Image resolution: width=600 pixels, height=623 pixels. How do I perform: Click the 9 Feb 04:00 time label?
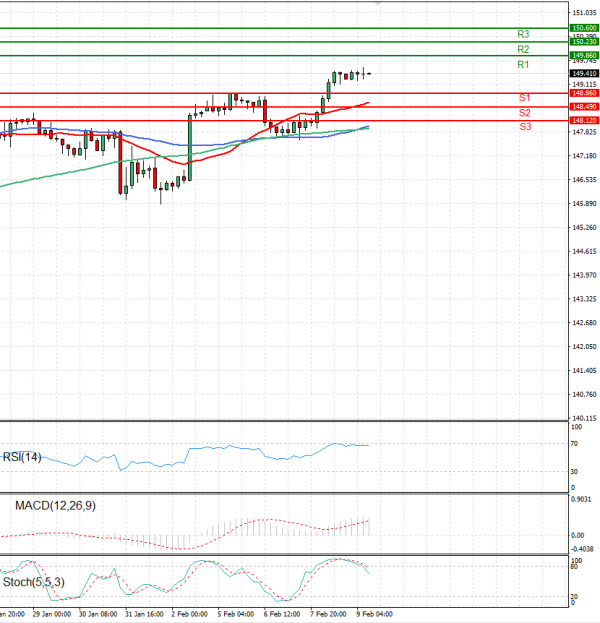click(x=375, y=614)
